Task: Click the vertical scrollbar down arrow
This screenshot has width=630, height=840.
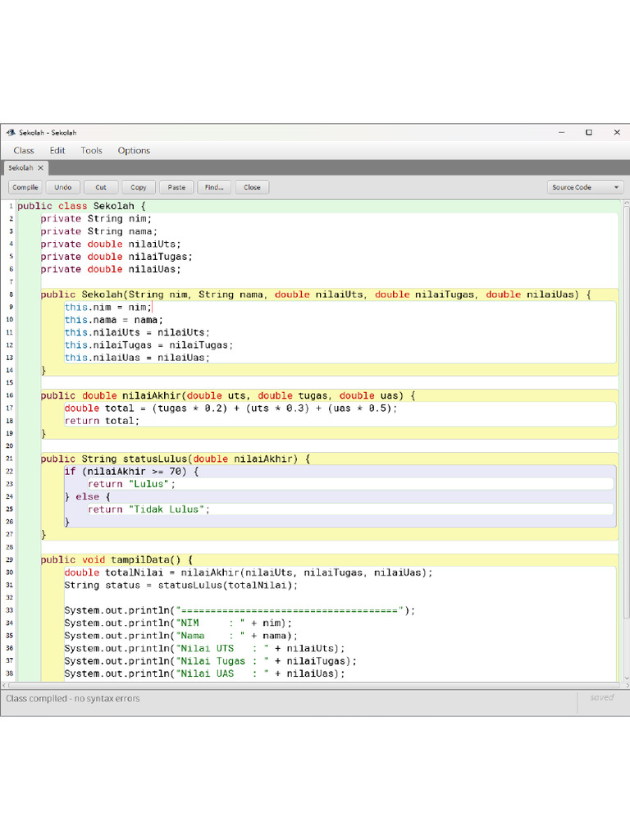Action: [x=626, y=678]
